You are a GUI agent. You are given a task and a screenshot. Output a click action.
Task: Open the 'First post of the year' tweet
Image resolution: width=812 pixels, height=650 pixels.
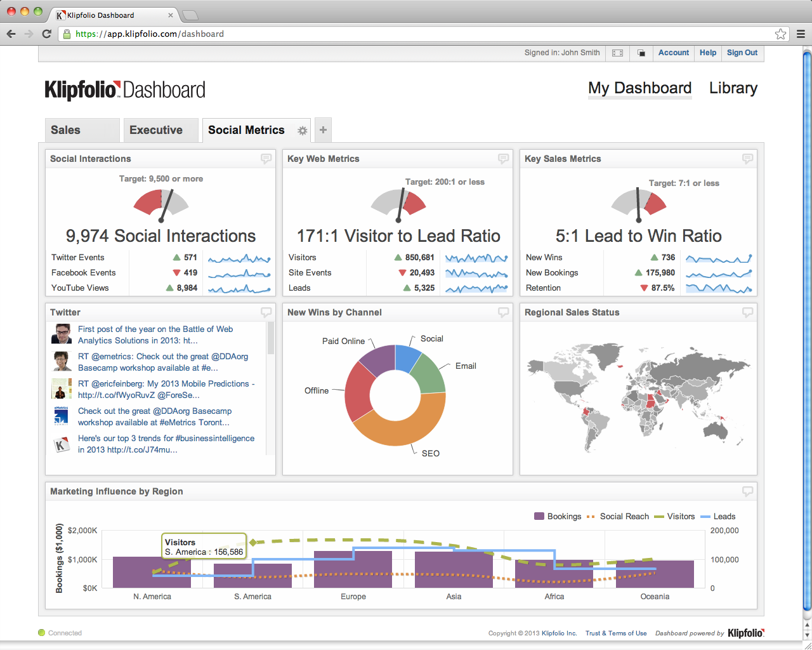click(x=155, y=335)
